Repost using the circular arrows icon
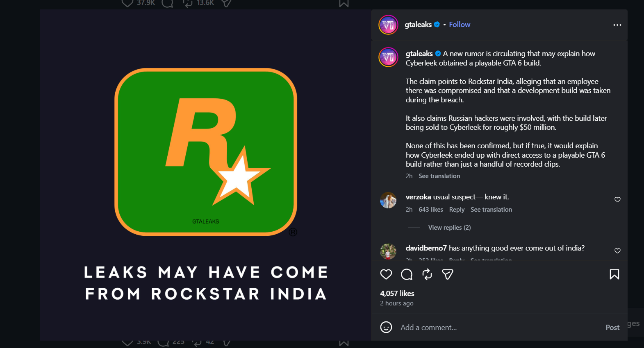Screen dimensions: 644x348 (427, 274)
